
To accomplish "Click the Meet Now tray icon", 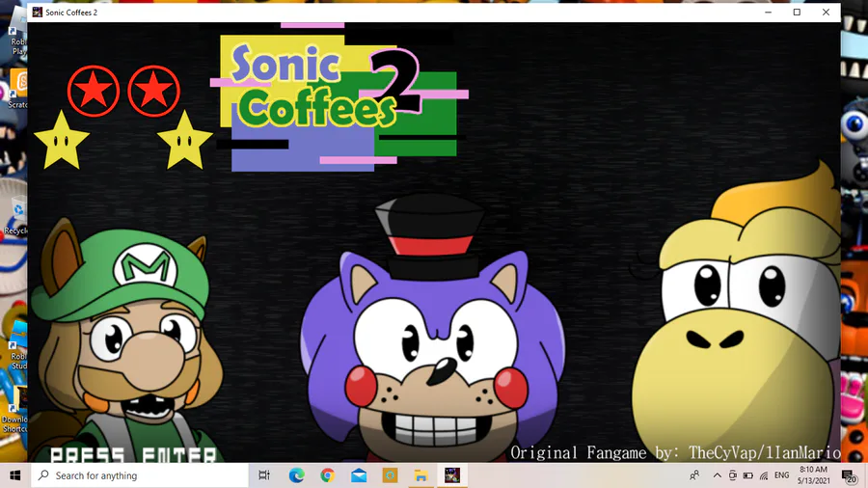I will click(x=732, y=475).
